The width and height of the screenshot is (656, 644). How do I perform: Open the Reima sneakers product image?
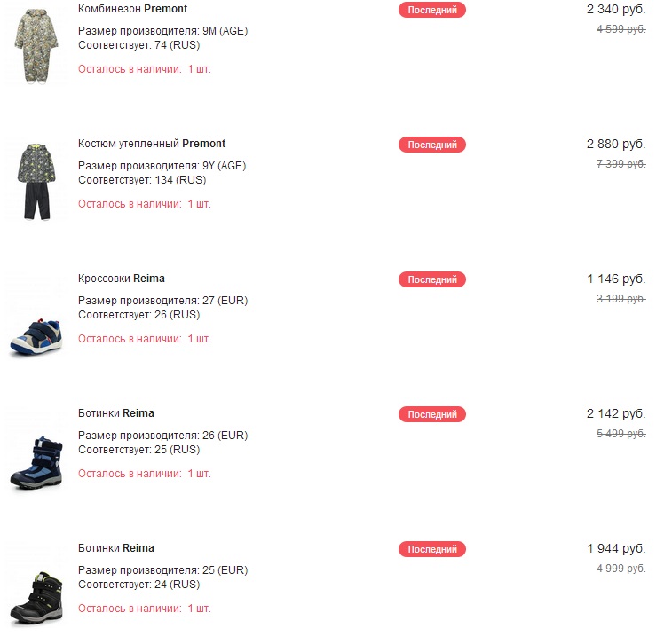point(36,337)
